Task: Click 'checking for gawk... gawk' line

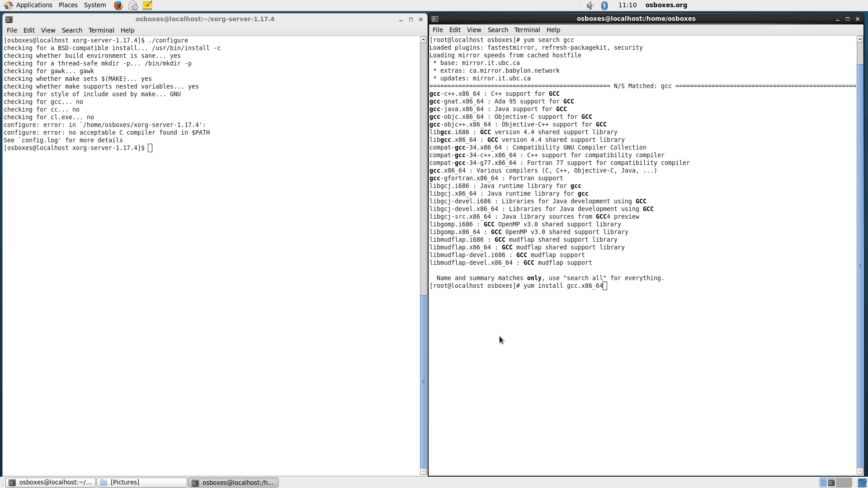Action: pos(49,71)
